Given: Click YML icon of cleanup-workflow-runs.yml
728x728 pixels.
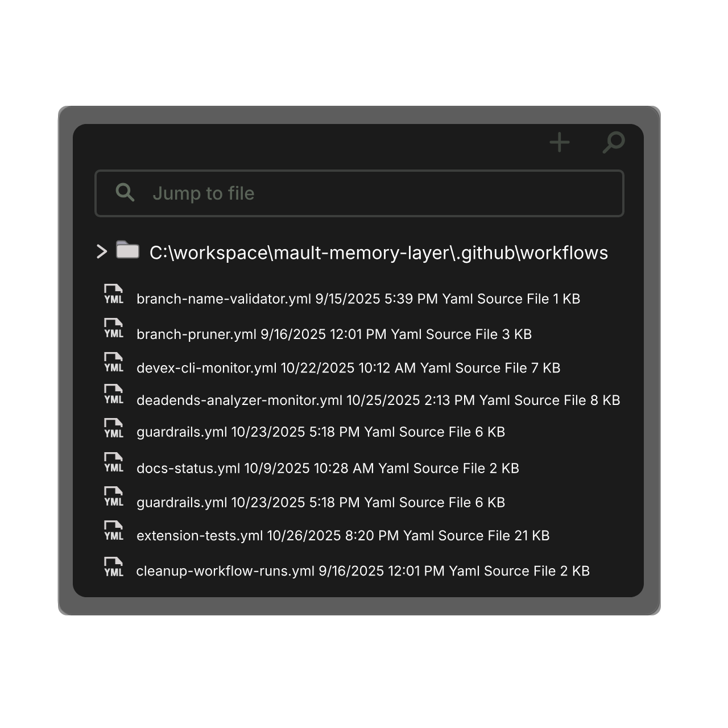Looking at the screenshot, I should pos(114,567).
